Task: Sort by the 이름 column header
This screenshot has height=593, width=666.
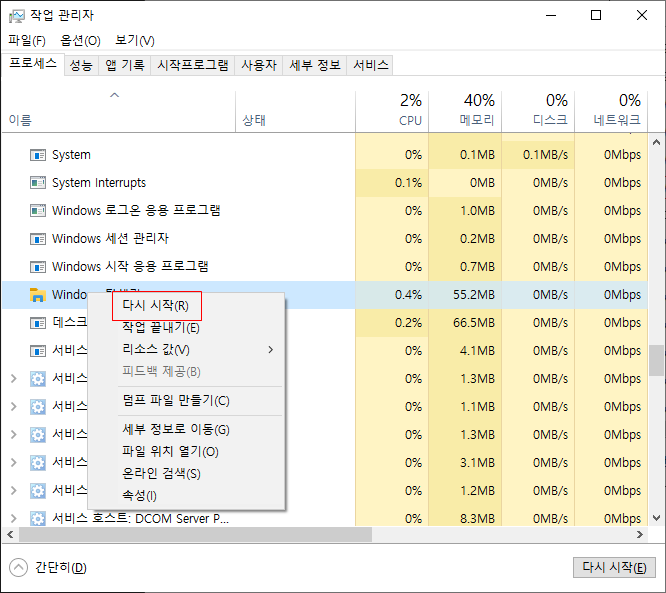Action: click(x=119, y=110)
